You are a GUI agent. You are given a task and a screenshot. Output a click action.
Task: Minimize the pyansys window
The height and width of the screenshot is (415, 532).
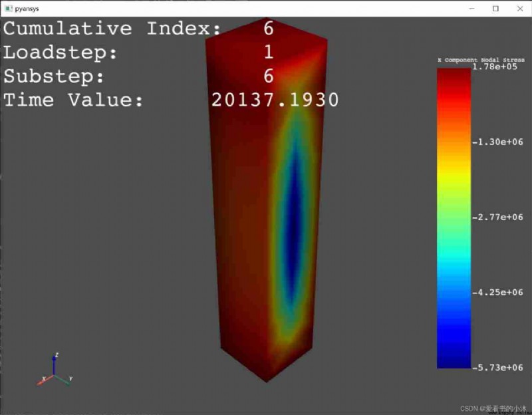click(471, 9)
